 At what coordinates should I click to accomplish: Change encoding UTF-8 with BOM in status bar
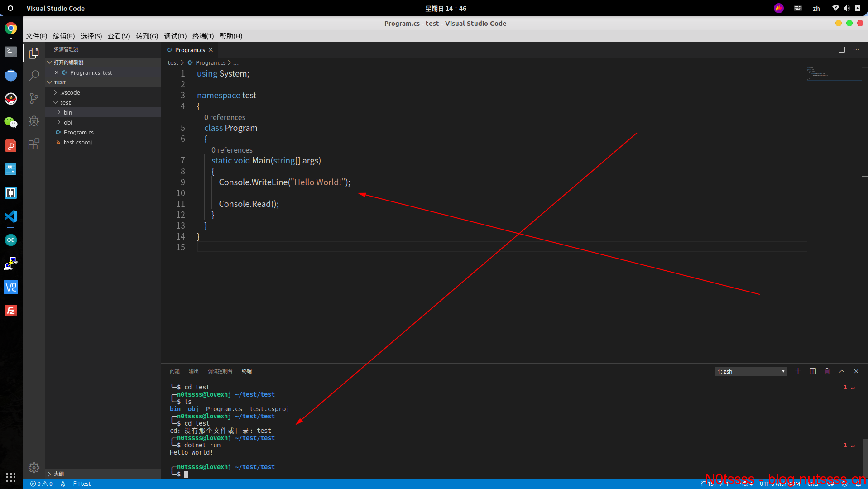click(x=780, y=484)
